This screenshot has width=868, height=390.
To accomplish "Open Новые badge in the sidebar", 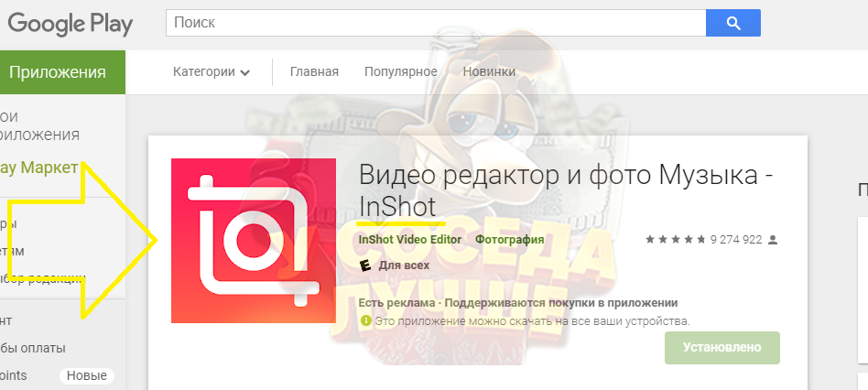I will (x=87, y=376).
